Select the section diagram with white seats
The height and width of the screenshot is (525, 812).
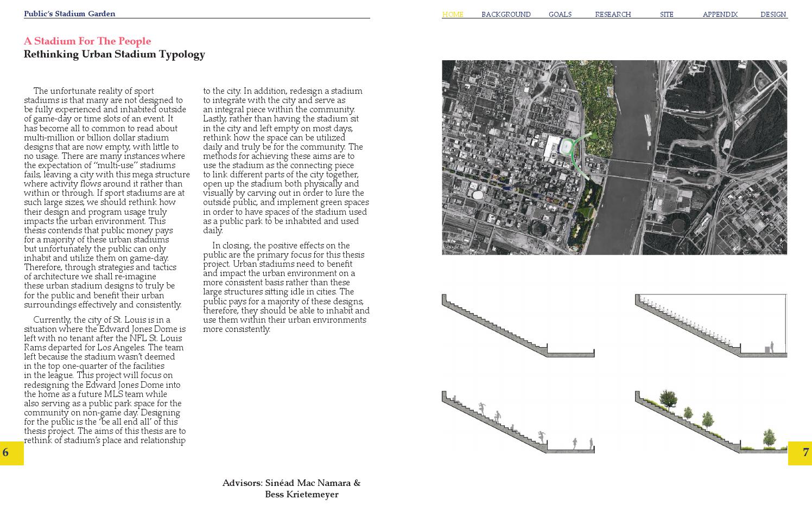coord(711,325)
